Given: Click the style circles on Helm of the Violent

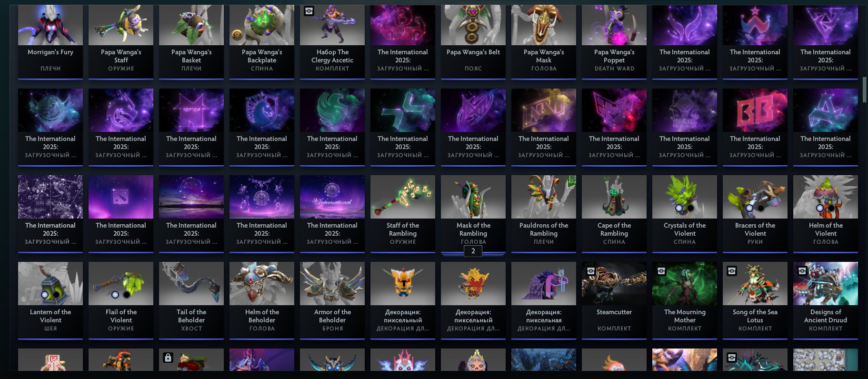Looking at the screenshot, I should (826, 208).
